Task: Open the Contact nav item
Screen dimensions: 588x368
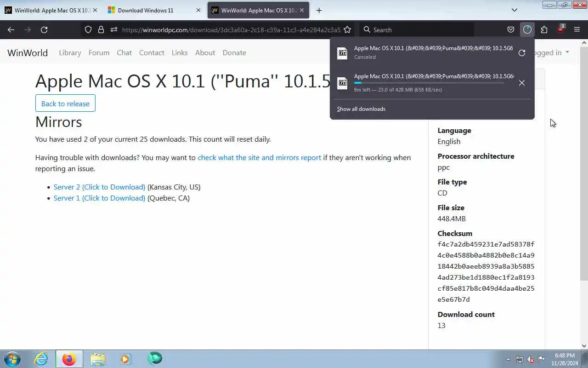Action: 152,52
